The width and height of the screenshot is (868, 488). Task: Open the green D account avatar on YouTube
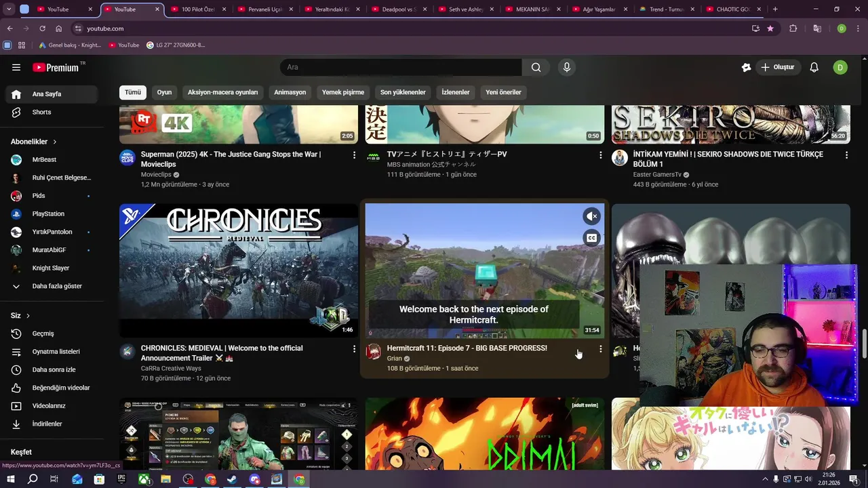tap(840, 67)
